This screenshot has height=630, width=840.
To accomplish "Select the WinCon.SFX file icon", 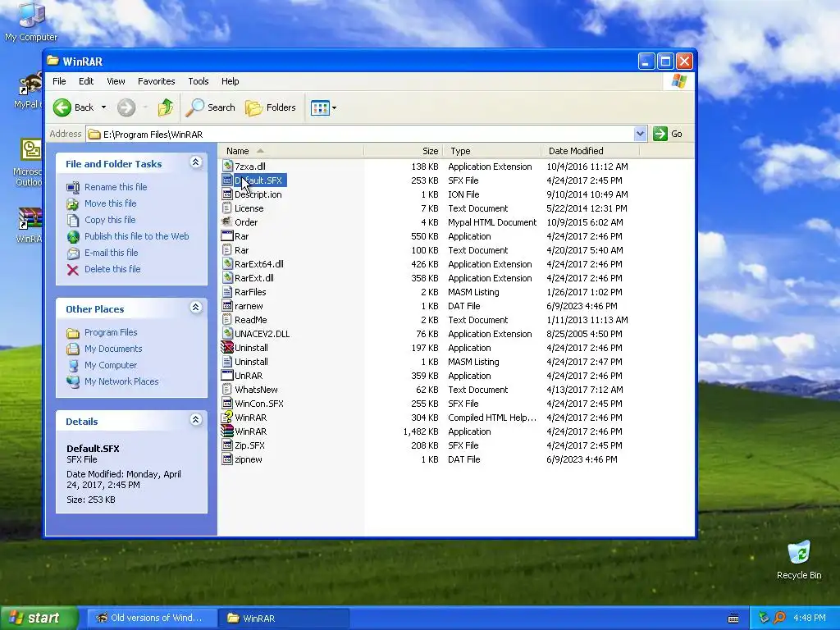I will [x=227, y=404].
